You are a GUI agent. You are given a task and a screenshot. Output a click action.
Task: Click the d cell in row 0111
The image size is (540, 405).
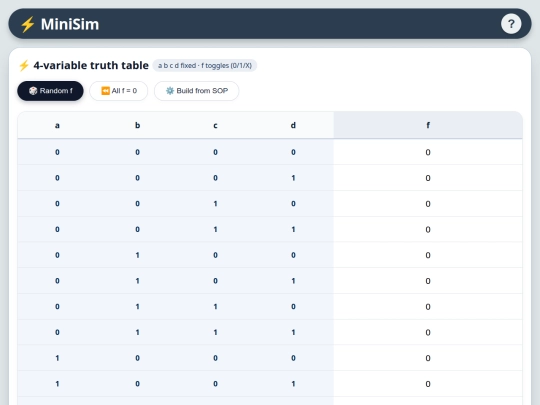click(293, 332)
